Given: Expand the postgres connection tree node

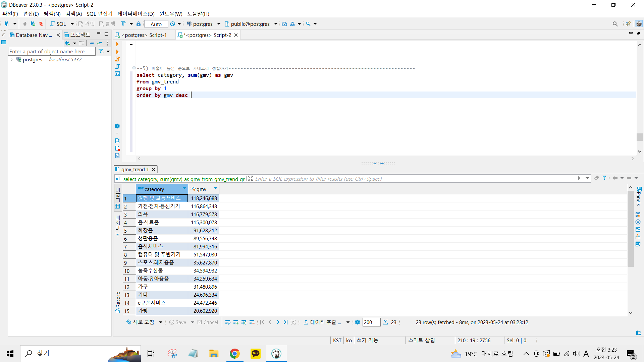Looking at the screenshot, I should (x=12, y=60).
